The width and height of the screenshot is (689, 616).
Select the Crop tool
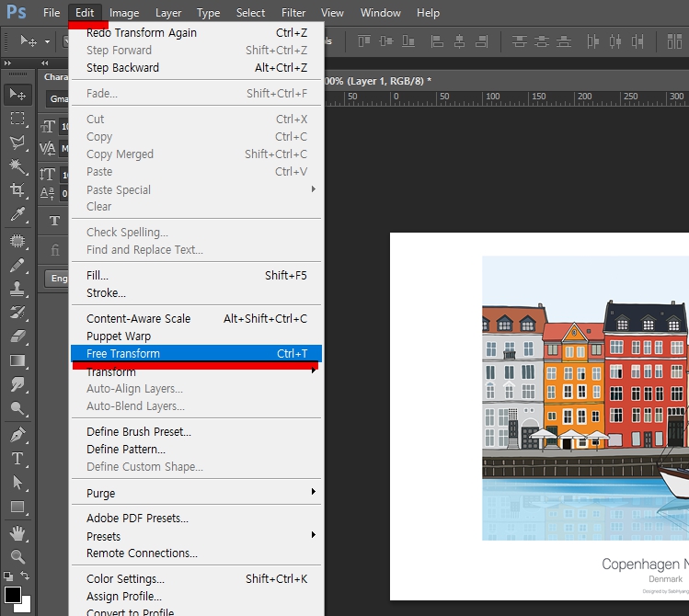coord(17,190)
